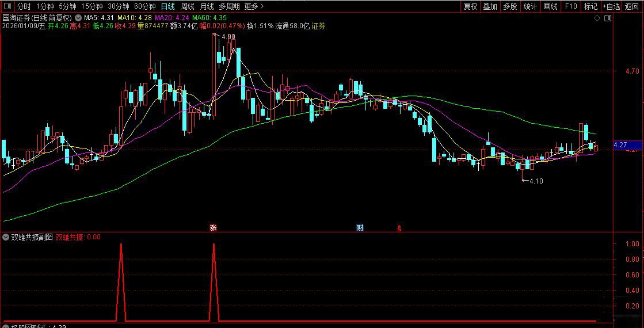Click the 1.00 indicator axis label
Image resolution: width=644 pixels, height=328 pixels.
[632, 243]
